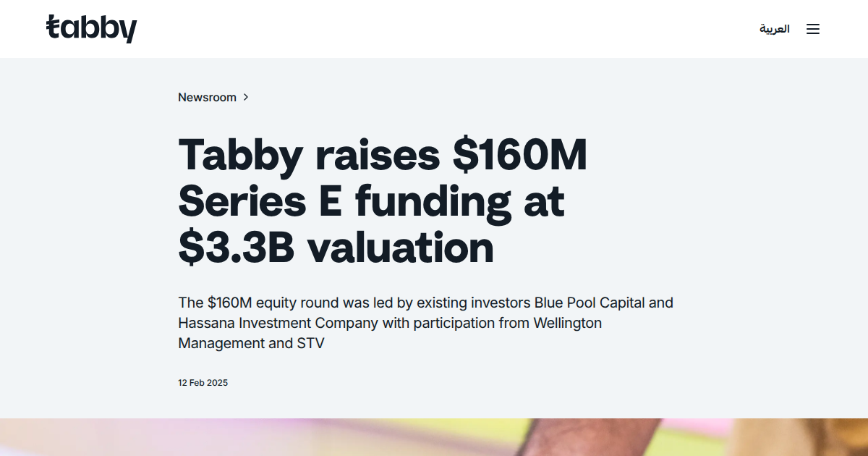
Task: Click the article subtitle about Blue Pool Capital
Action: [425, 323]
